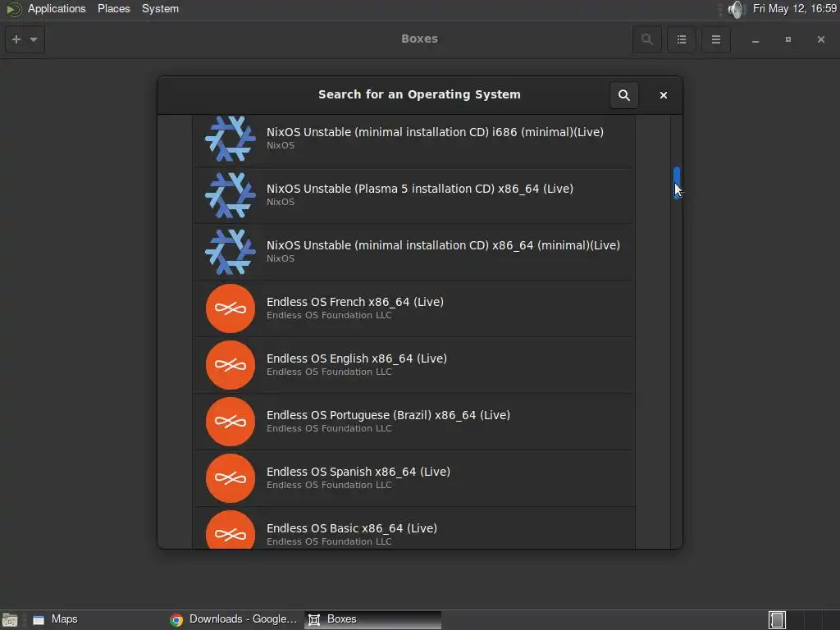Open the Places menu
840x630 pixels.
coord(113,8)
